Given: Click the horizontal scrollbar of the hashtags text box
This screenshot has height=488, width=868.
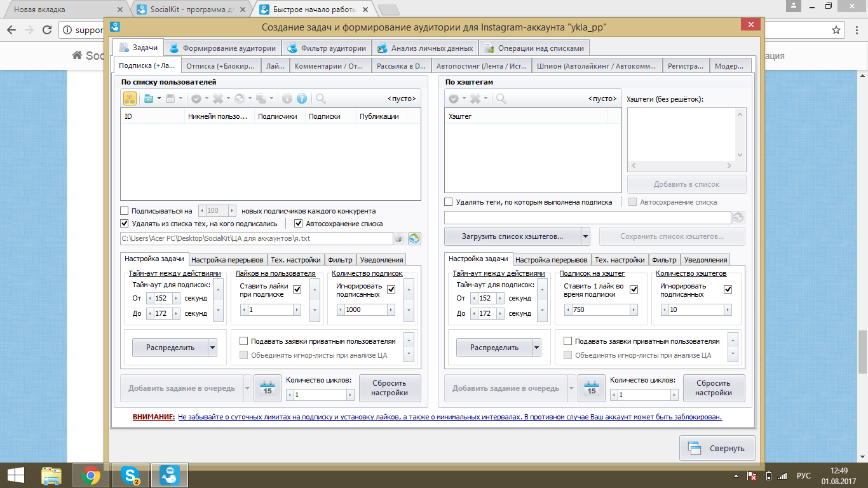Looking at the screenshot, I should 681,165.
